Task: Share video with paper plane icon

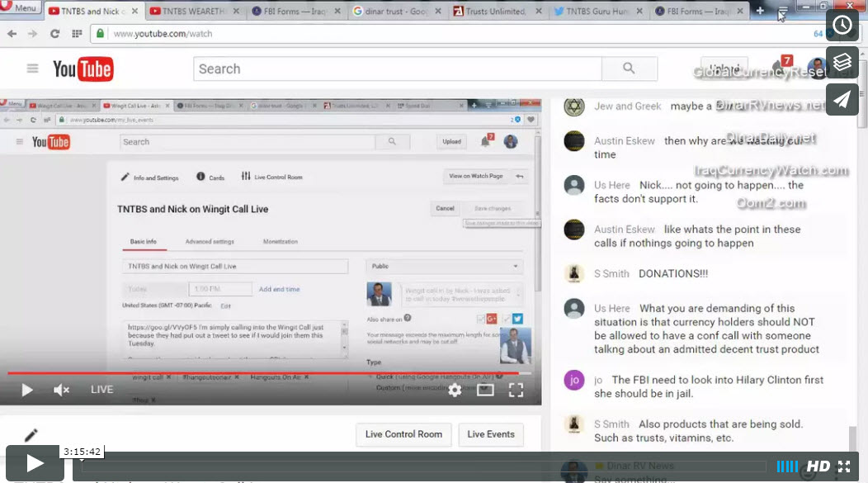Action: click(x=842, y=99)
